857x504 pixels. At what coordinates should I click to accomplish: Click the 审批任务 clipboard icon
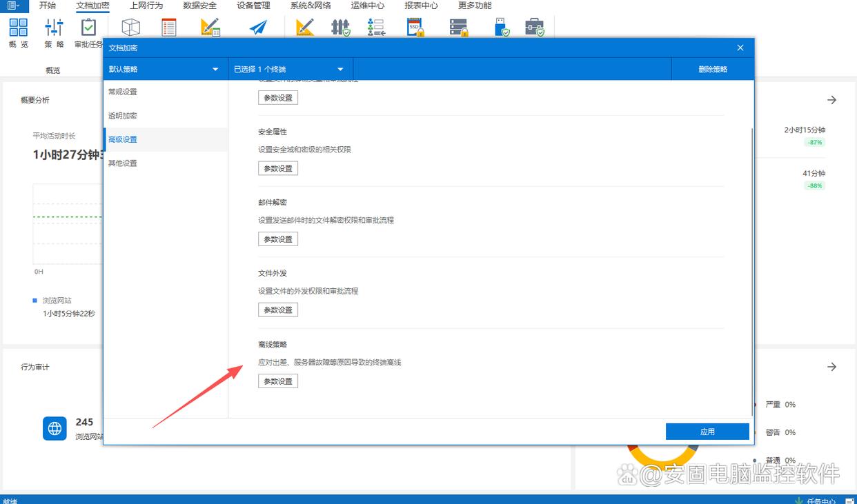coord(88,28)
